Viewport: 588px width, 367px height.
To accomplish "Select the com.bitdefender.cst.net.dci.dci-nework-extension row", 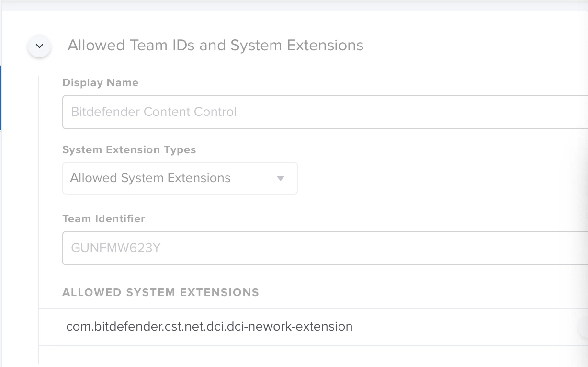I will [209, 327].
